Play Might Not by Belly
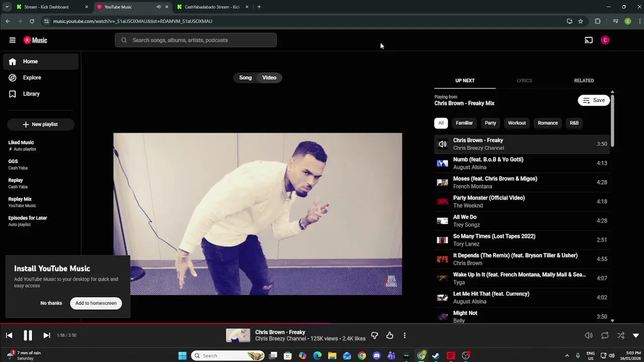 tap(522, 316)
